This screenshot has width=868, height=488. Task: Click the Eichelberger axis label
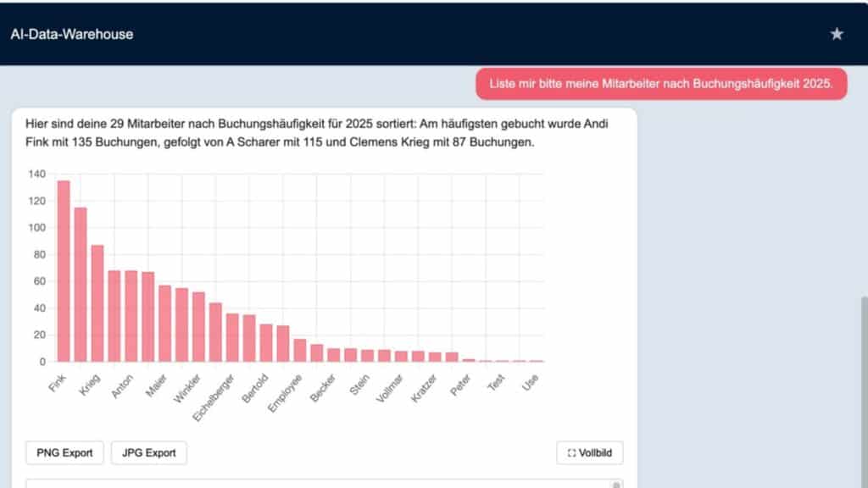(212, 396)
